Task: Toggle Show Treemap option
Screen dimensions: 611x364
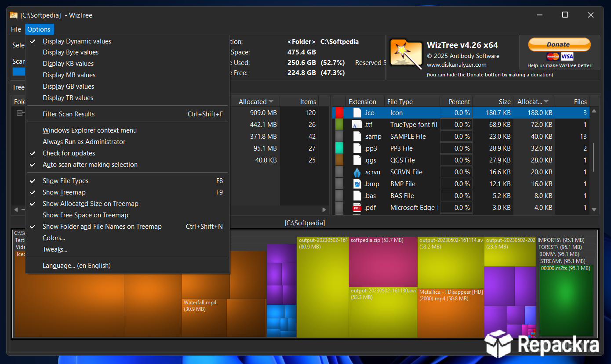Action: 127,192
